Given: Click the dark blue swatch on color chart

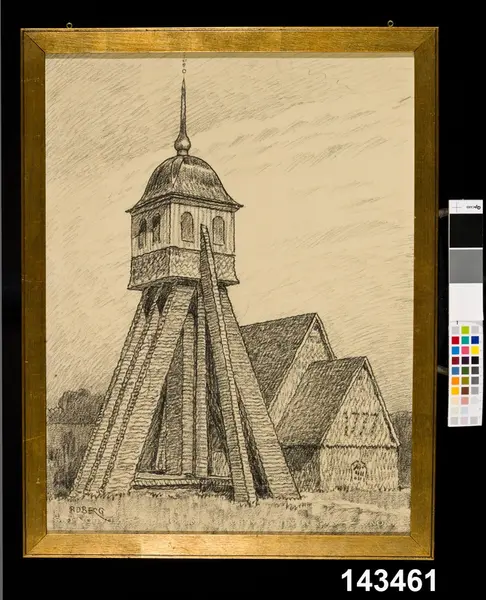Looking at the screenshot, I should coord(475,340).
